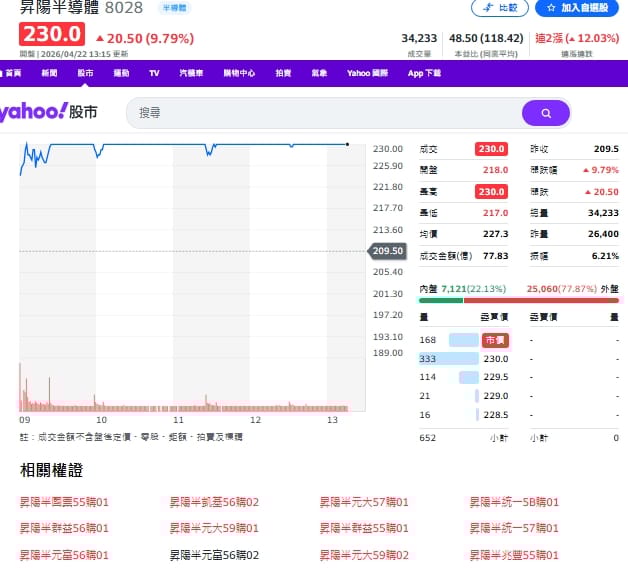628x570 pixels.
Task: Click the Yahoo 股市 logo
Action: click(x=50, y=112)
